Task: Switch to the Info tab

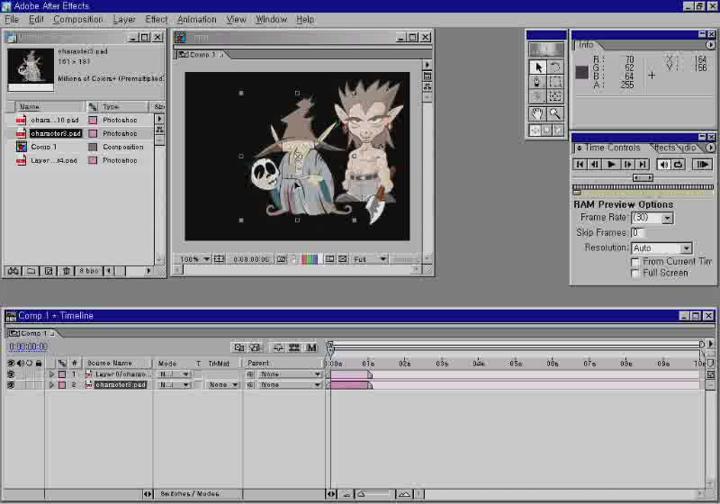Action: [585, 45]
